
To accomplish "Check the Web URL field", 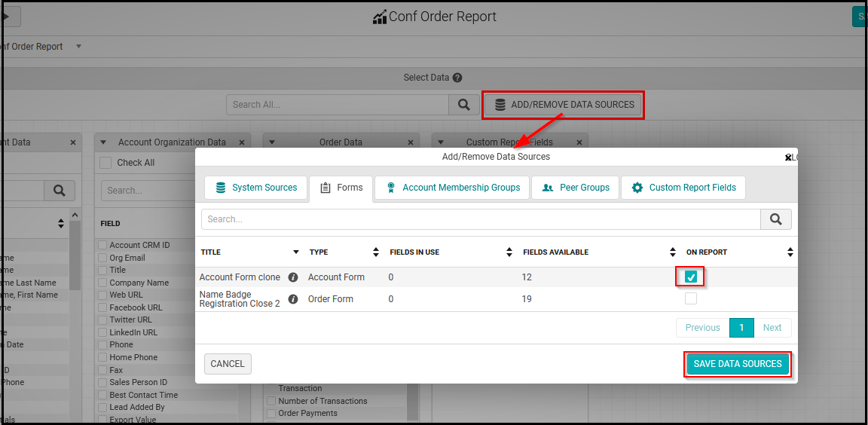I will [x=102, y=295].
